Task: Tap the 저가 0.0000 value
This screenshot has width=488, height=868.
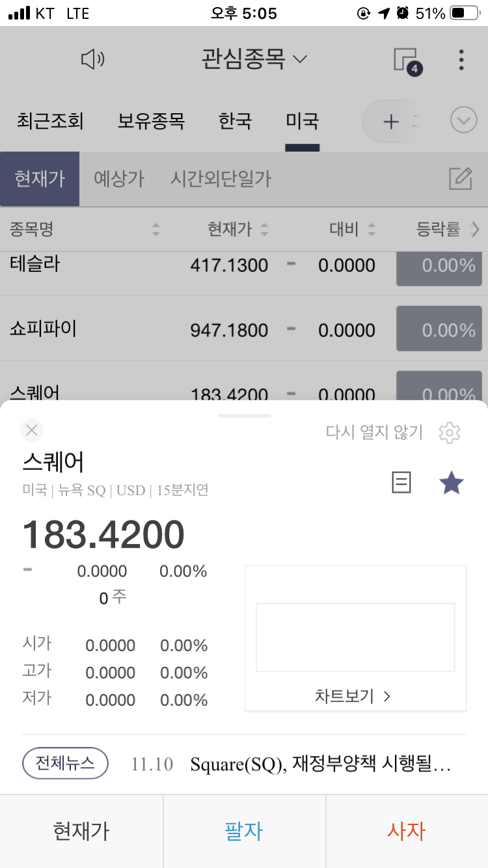Action: (110, 700)
